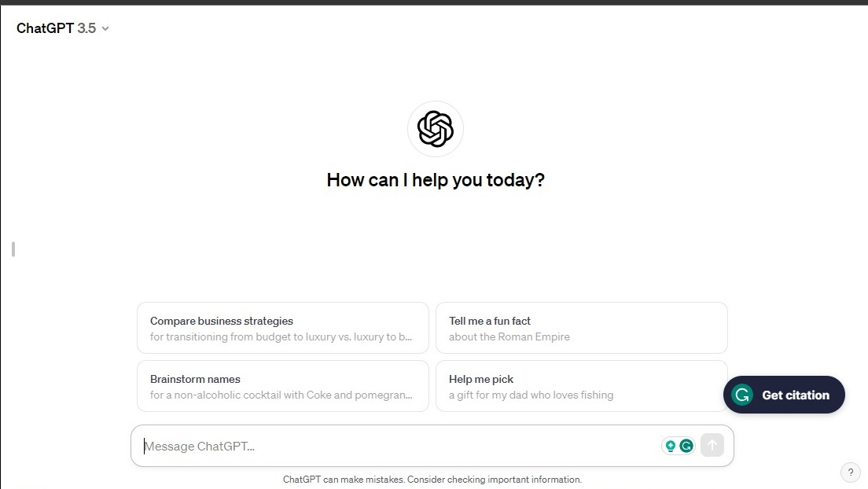Click the non-alcoholic cocktail description text

coord(281,395)
